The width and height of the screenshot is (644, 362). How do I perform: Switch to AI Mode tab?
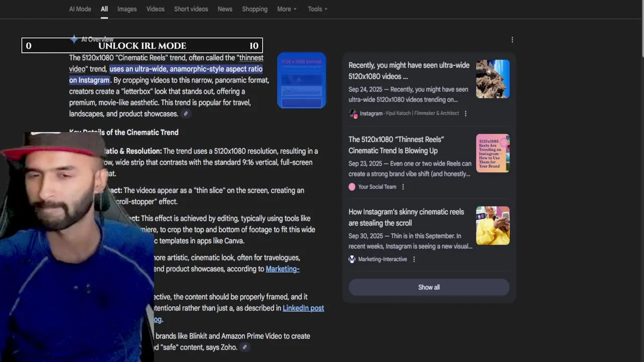point(80,9)
